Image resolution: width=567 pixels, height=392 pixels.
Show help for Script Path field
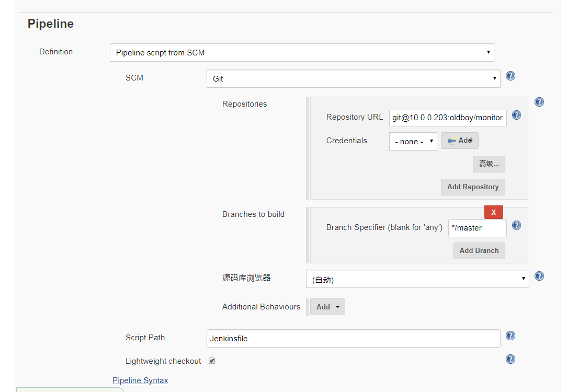click(x=511, y=336)
